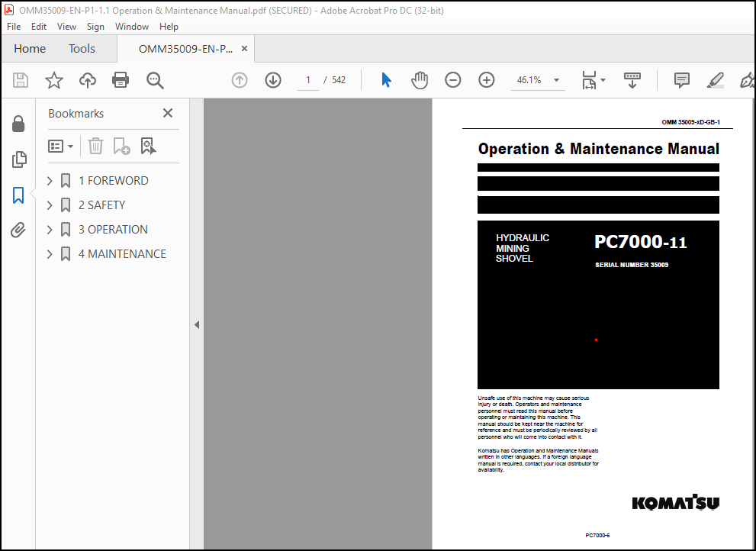Go to the next page
This screenshot has height=551, width=756.
pos(272,79)
